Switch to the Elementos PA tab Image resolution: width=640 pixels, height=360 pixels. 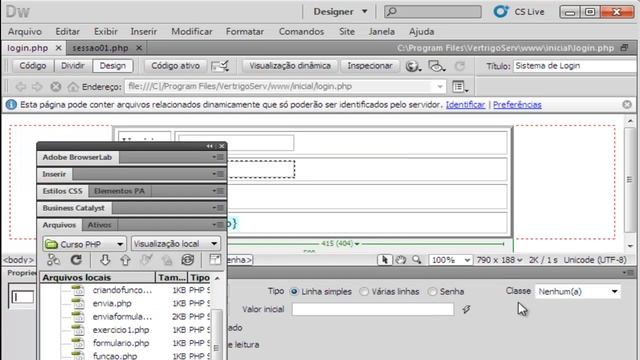tap(119, 191)
